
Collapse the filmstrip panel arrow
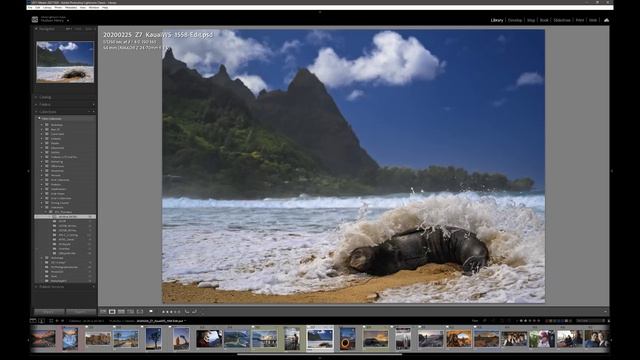tap(320, 358)
